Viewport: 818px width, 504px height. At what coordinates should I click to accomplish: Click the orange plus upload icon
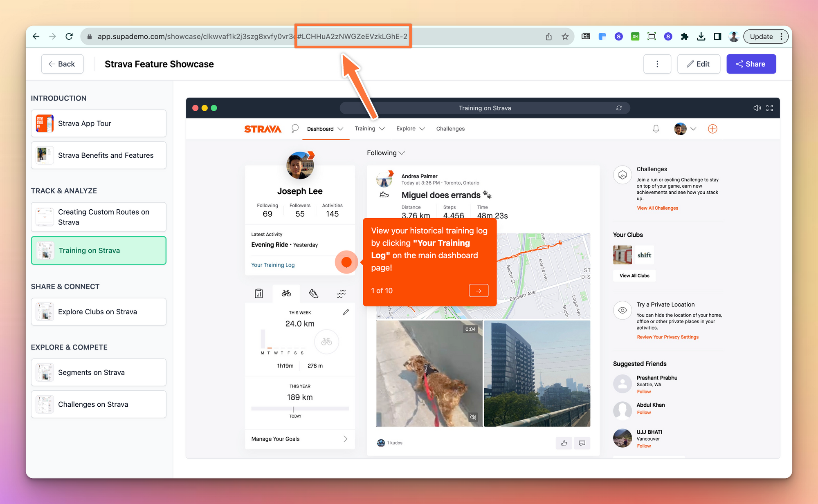click(x=712, y=129)
